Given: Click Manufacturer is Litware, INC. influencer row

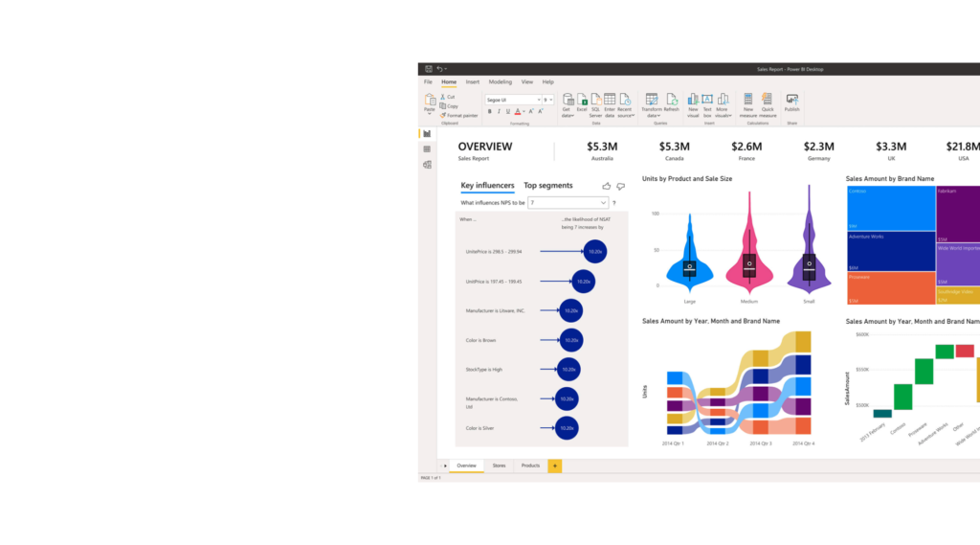Looking at the screenshot, I should (523, 310).
